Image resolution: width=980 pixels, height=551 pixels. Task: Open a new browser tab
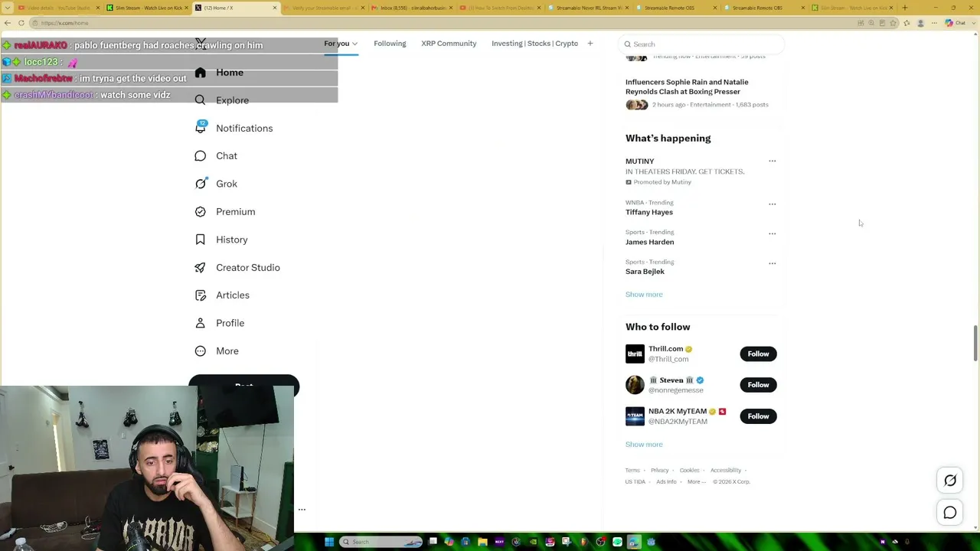coord(904,8)
